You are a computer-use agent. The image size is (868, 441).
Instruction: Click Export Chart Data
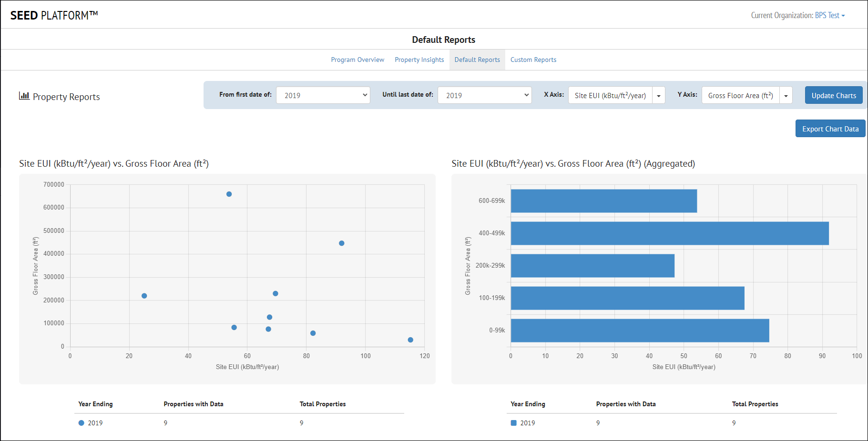pyautogui.click(x=830, y=129)
